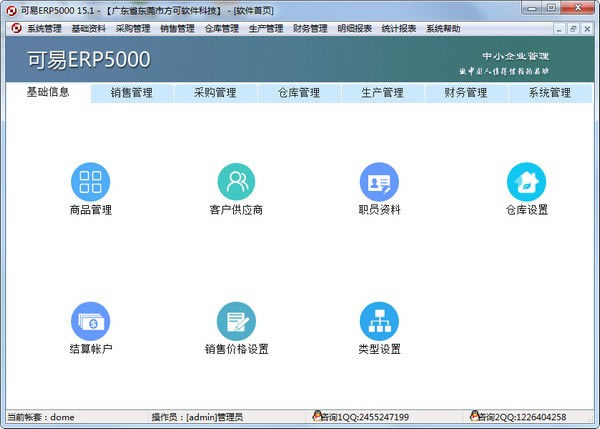Viewport: 600px width, 429px height.
Task: Open the 财务管理 menu in the menu bar
Action: pyautogui.click(x=310, y=29)
